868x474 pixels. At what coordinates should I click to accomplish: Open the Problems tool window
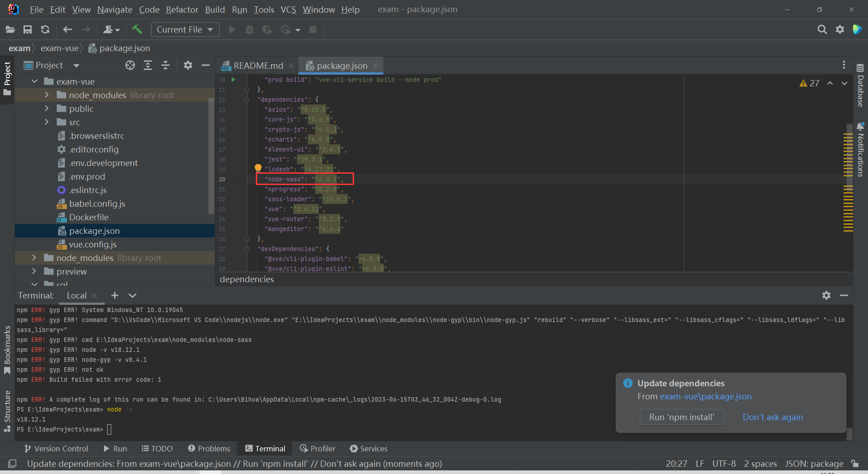pyautogui.click(x=209, y=449)
